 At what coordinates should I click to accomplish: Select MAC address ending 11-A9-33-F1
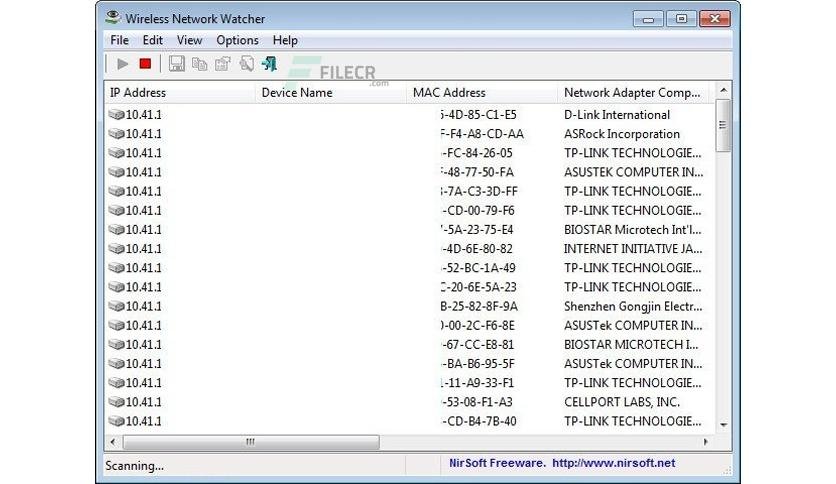coord(478,383)
